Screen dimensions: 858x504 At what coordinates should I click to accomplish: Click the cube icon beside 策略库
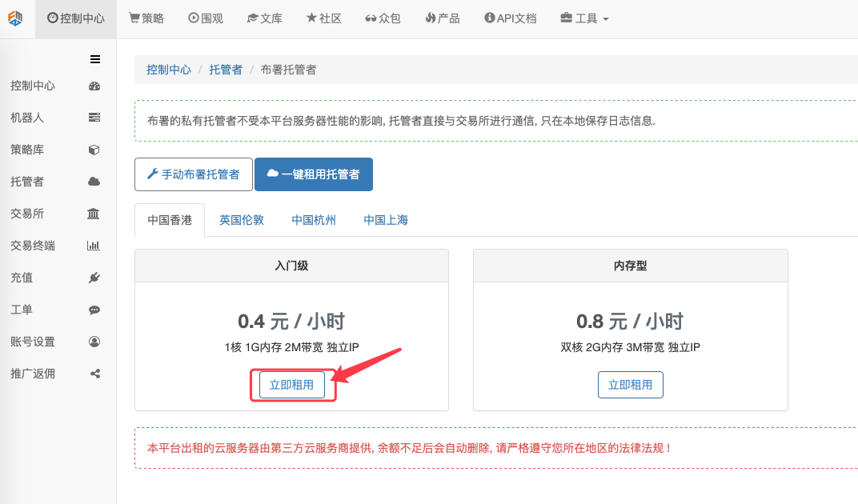[94, 150]
